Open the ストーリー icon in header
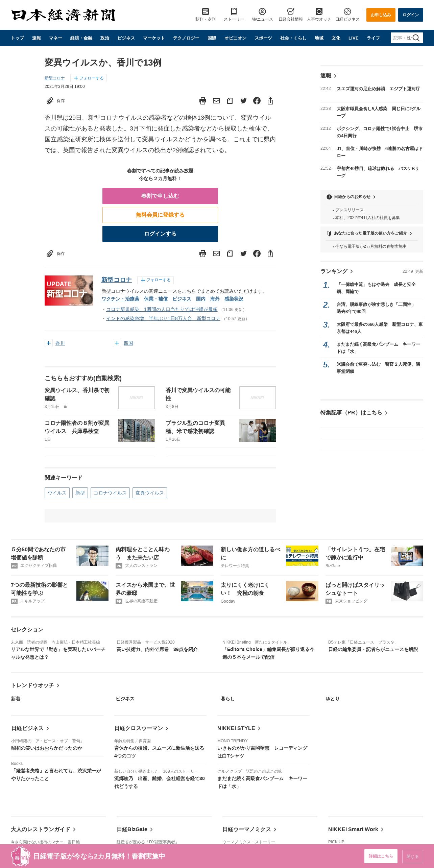 234,11
